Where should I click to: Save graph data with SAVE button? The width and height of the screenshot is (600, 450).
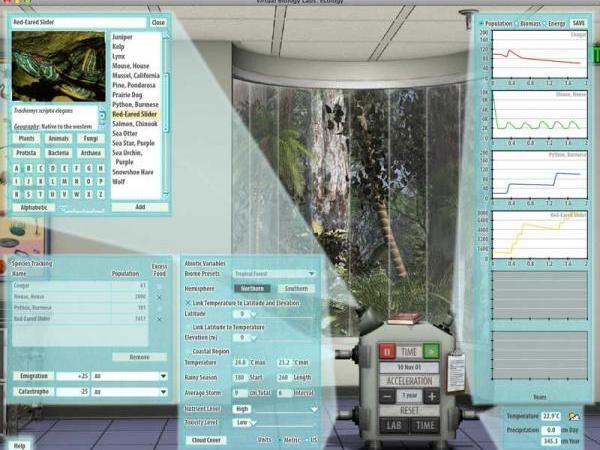pyautogui.click(x=578, y=23)
